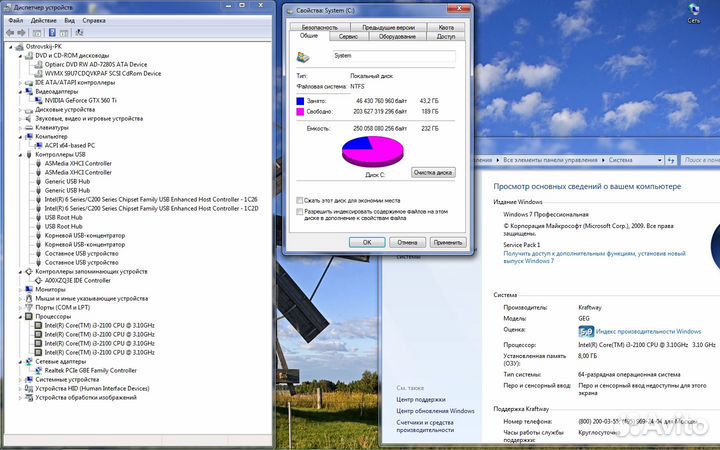Click the Контроллеры USB category icon
Image resolution: width=720 pixels, height=450 pixels.
click(x=29, y=154)
